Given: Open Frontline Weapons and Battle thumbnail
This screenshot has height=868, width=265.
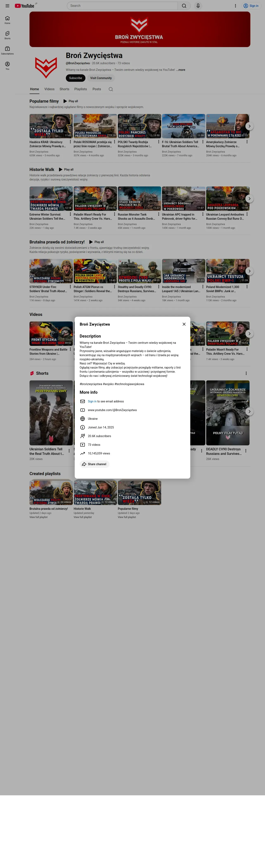Looking at the screenshot, I should click(x=51, y=334).
